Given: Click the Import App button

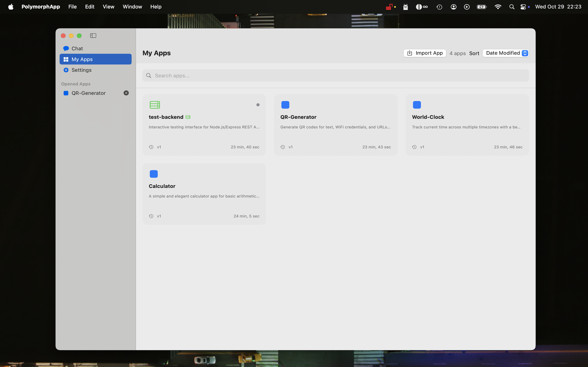Looking at the screenshot, I should pyautogui.click(x=424, y=53).
